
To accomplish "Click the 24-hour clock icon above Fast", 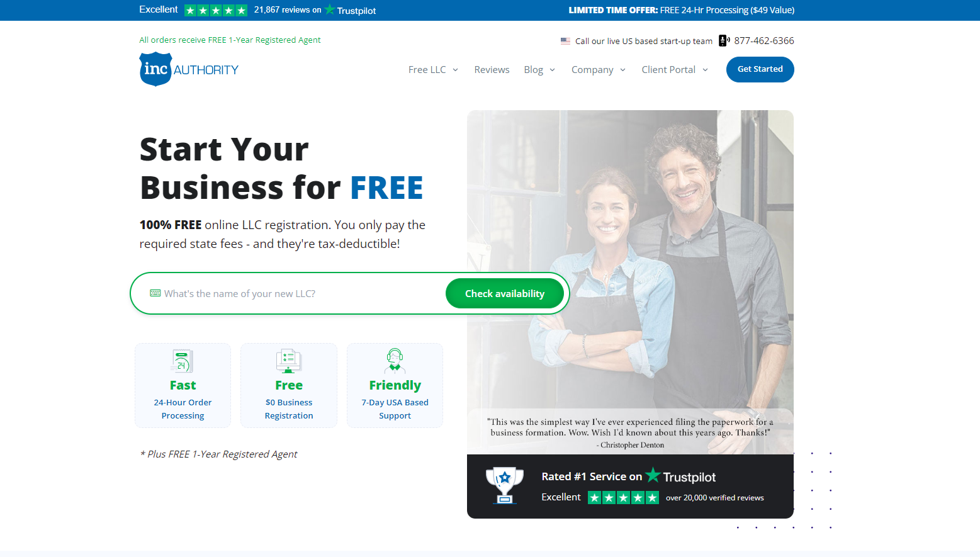I will [183, 361].
